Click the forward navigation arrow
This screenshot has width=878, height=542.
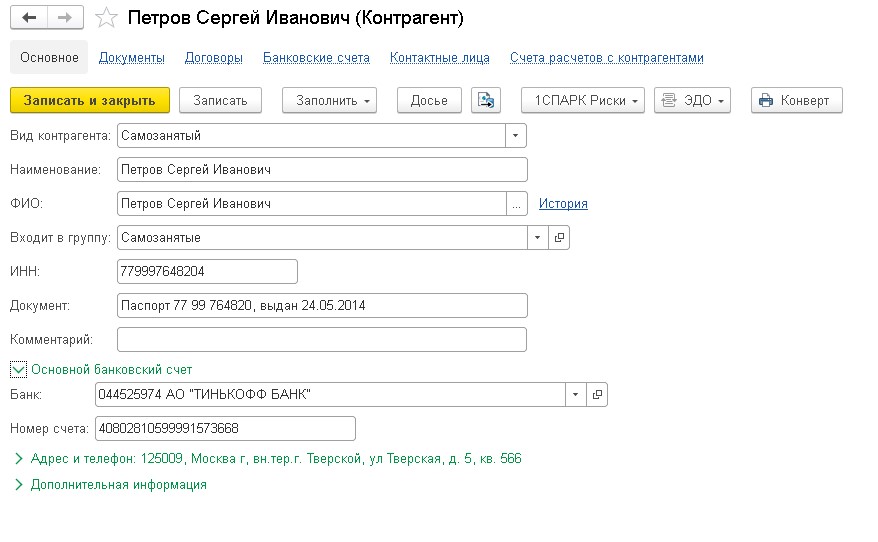tap(66, 18)
